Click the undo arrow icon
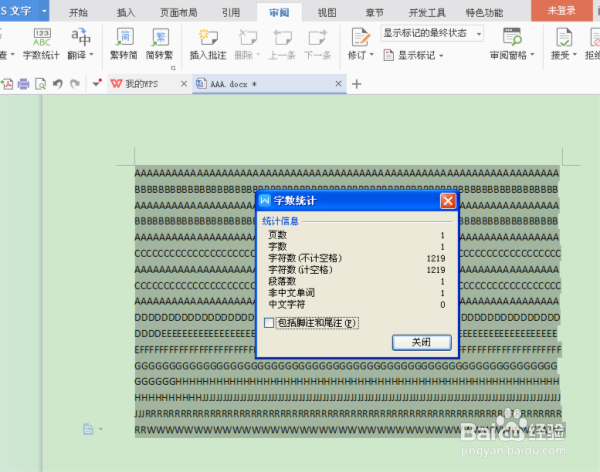 pos(58,84)
